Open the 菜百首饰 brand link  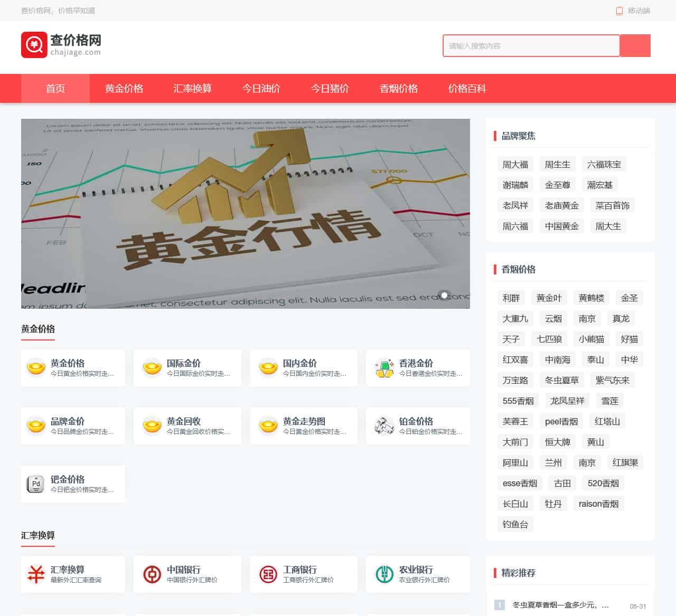pos(613,205)
